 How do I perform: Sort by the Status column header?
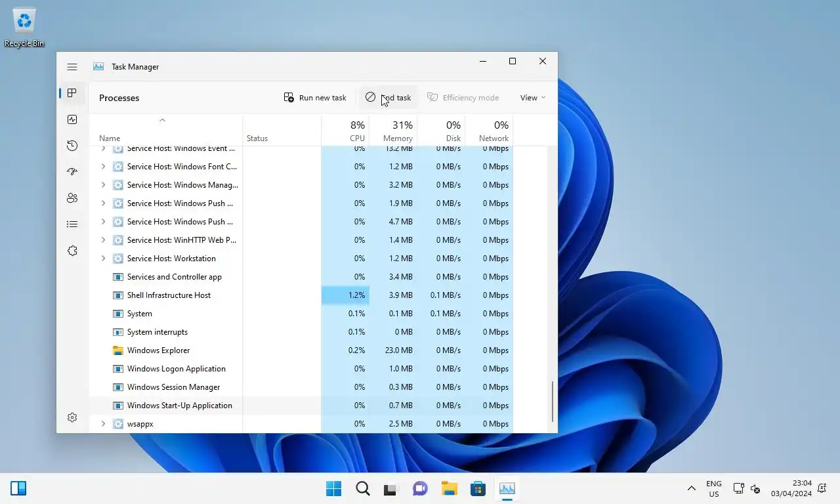[x=282, y=130]
